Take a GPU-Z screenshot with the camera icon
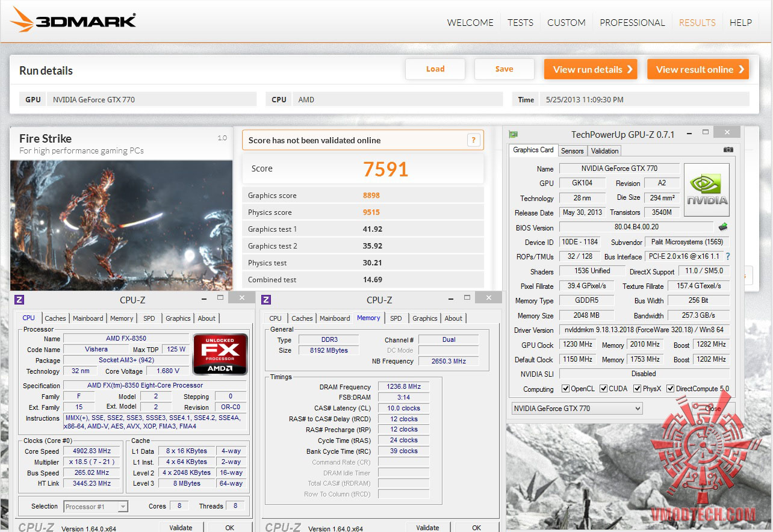Viewport: 773px width, 532px height. pyautogui.click(x=728, y=150)
